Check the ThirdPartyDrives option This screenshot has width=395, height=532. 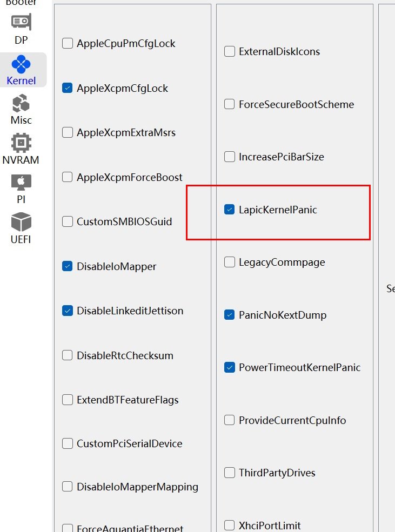click(x=230, y=473)
